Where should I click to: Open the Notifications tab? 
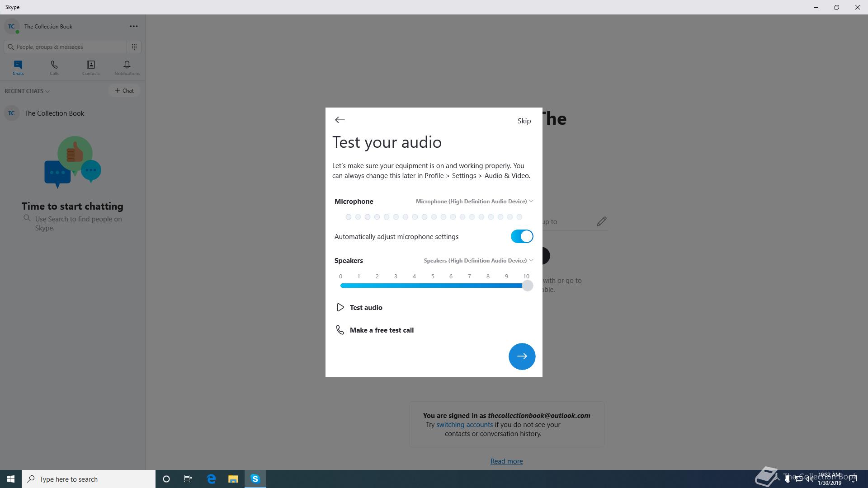[127, 68]
